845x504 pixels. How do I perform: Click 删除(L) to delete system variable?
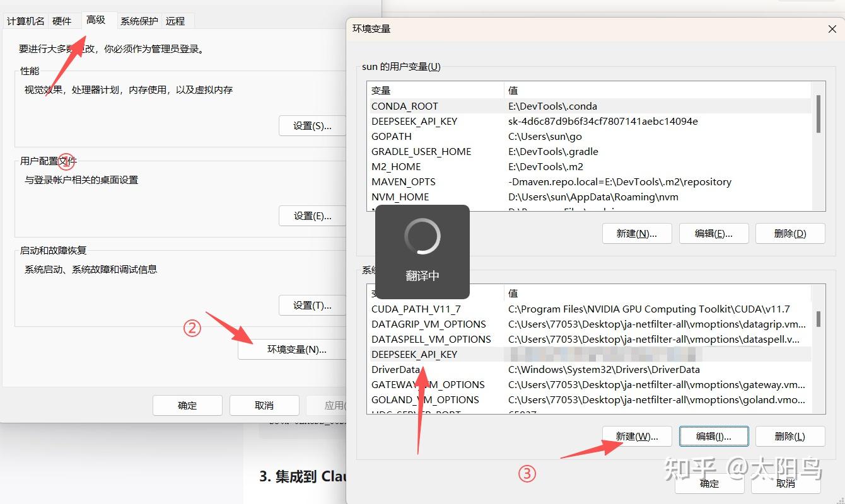tap(790, 436)
